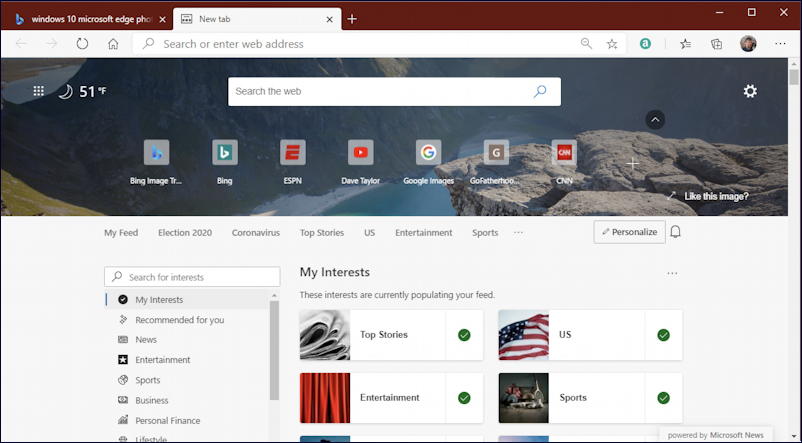Switch to the Coronavirus feed tab

tap(256, 233)
